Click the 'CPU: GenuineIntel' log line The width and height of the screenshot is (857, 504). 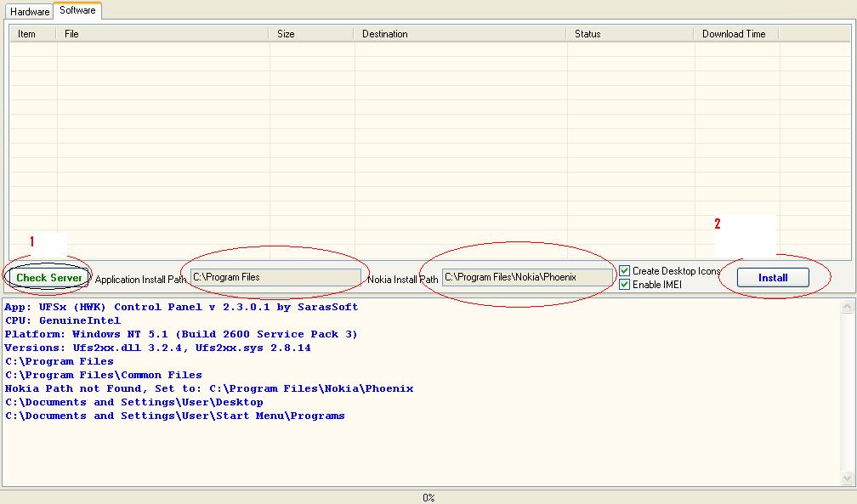pyautogui.click(x=63, y=321)
